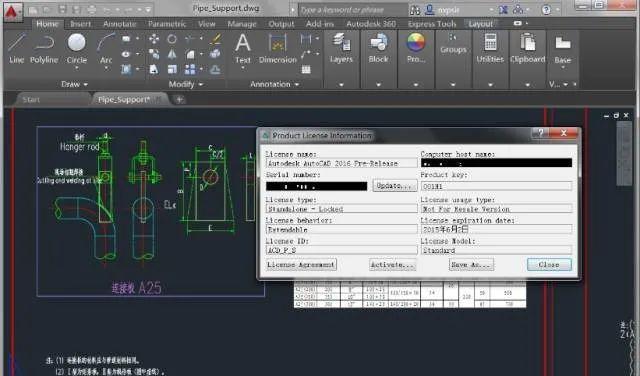Select the Rotate tool in Modify
640x376 pixels.
click(x=172, y=39)
